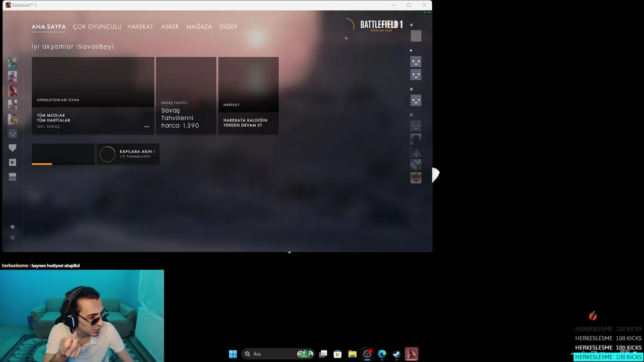Click the BATTLEFIELD 1 Premium Pass logo
The height and width of the screenshot is (362, 644).
coord(381,26)
